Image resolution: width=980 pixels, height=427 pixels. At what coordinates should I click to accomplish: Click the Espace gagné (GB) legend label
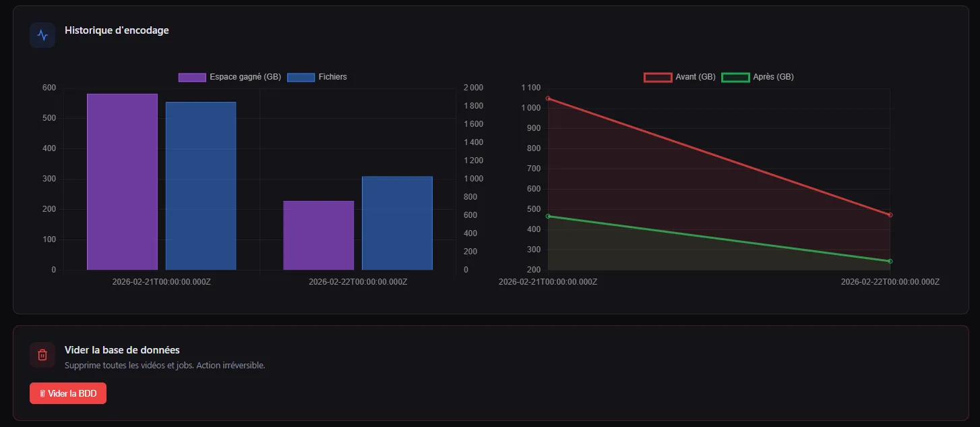click(245, 77)
